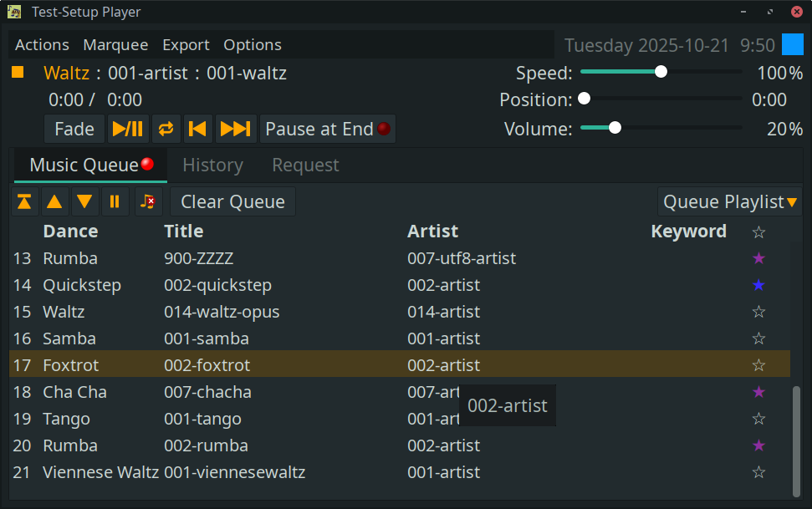Enable Pause at End
The image size is (812, 509).
[x=327, y=129]
